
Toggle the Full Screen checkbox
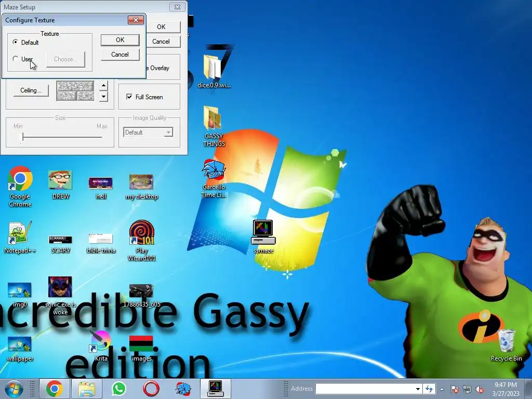tap(129, 97)
